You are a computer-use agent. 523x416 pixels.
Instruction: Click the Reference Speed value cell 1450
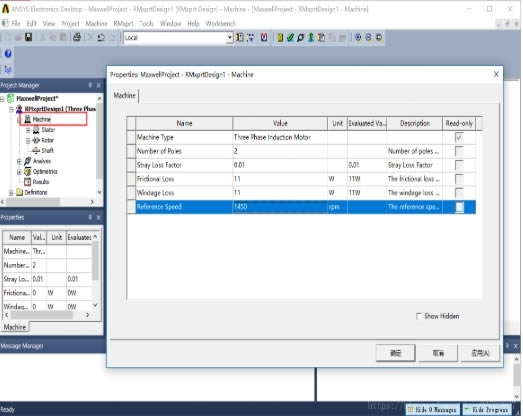coord(280,207)
